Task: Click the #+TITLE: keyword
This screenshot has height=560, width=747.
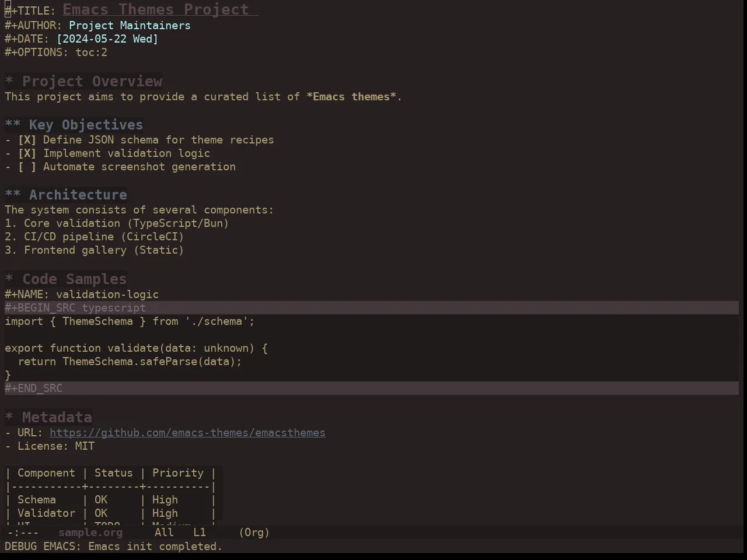Action: [30, 11]
